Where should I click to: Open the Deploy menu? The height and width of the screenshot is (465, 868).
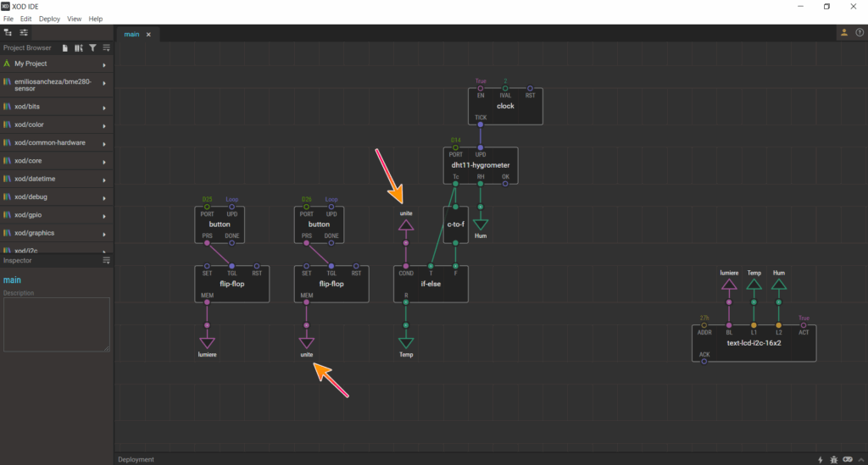(49, 19)
